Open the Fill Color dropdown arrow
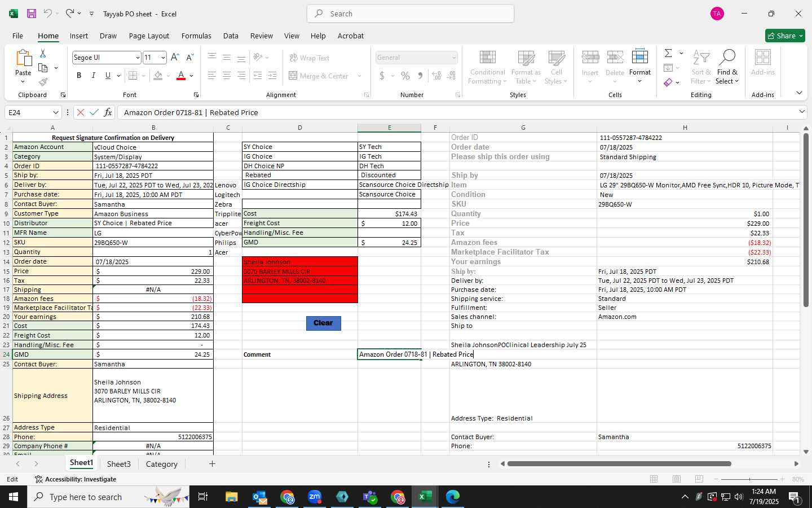The width and height of the screenshot is (812, 508). [168, 76]
